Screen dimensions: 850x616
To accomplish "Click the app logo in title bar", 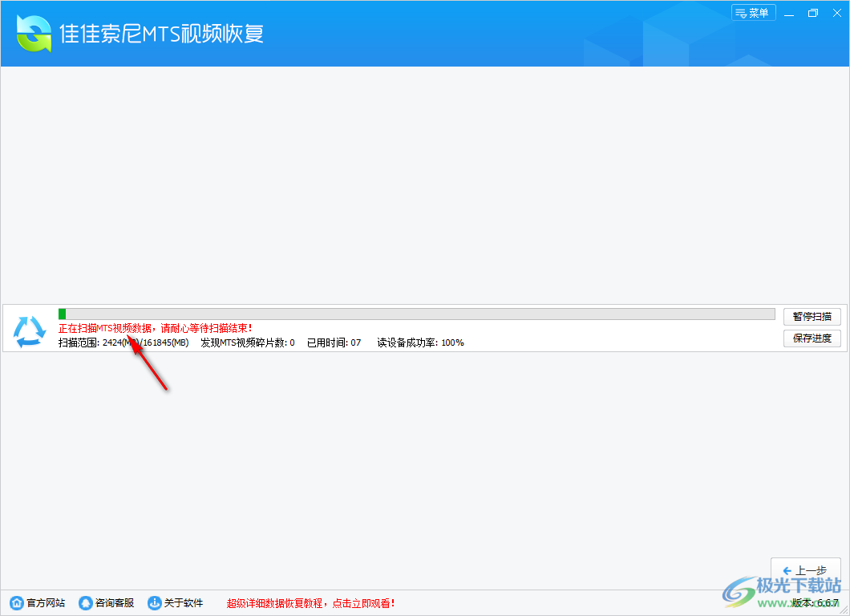I will 34,34.
